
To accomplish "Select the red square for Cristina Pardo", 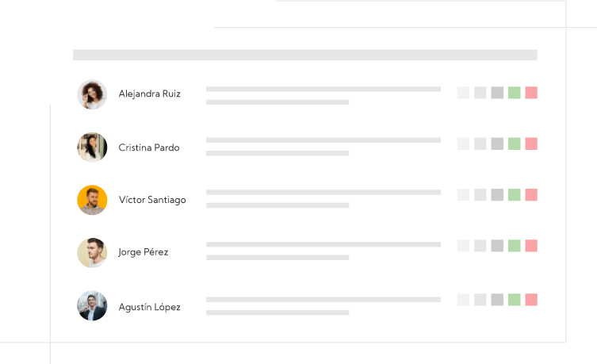I will tap(531, 144).
